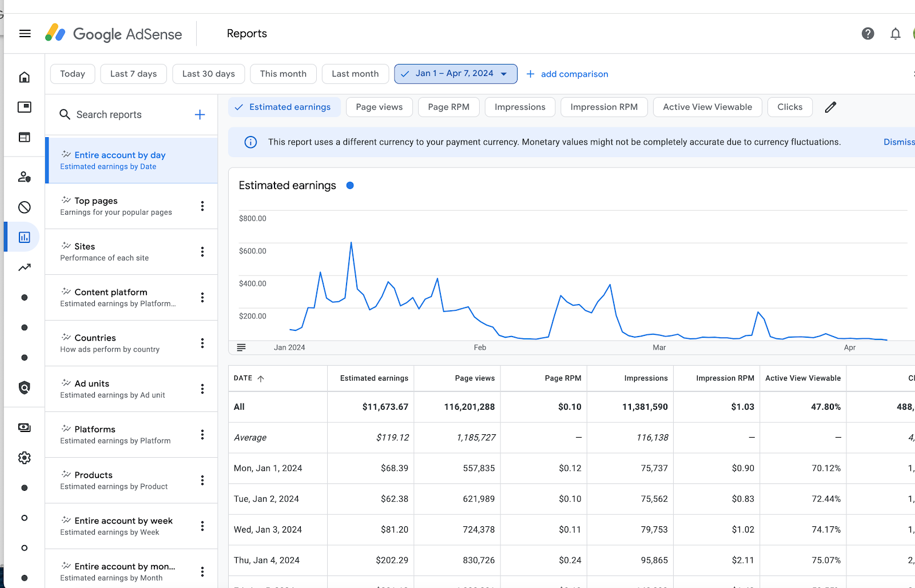915x588 pixels.
Task: Open the hamburger main menu
Action: pos(25,34)
